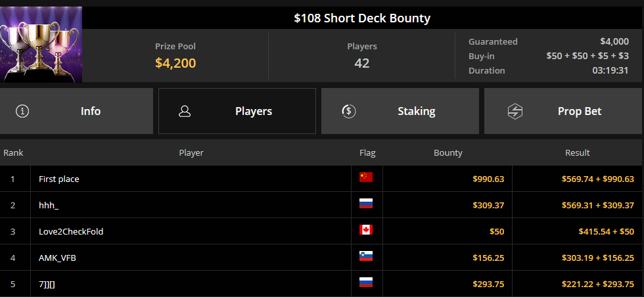Click the Staking dollar icon
The width and height of the screenshot is (644, 297).
(x=349, y=111)
